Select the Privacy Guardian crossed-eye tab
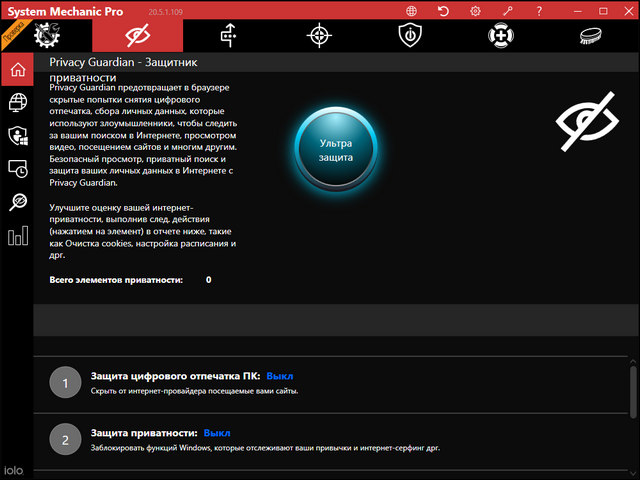Image resolution: width=640 pixels, height=480 pixels. point(138,36)
